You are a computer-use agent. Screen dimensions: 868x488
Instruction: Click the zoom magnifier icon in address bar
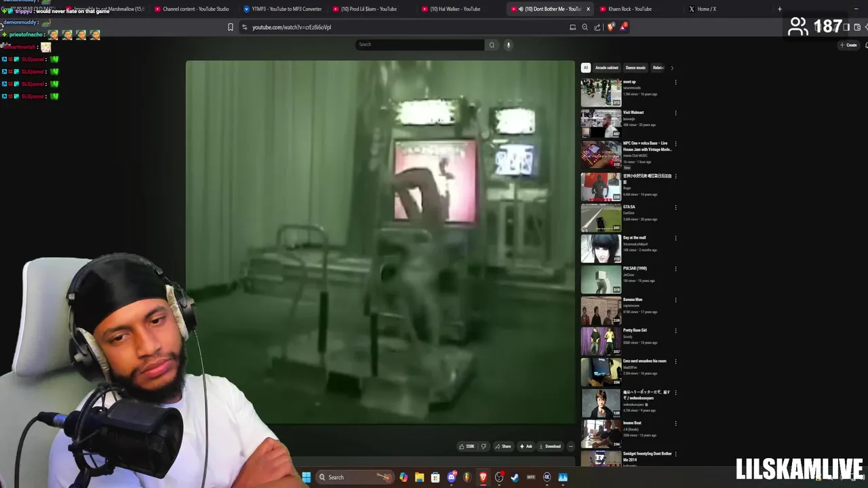click(585, 27)
